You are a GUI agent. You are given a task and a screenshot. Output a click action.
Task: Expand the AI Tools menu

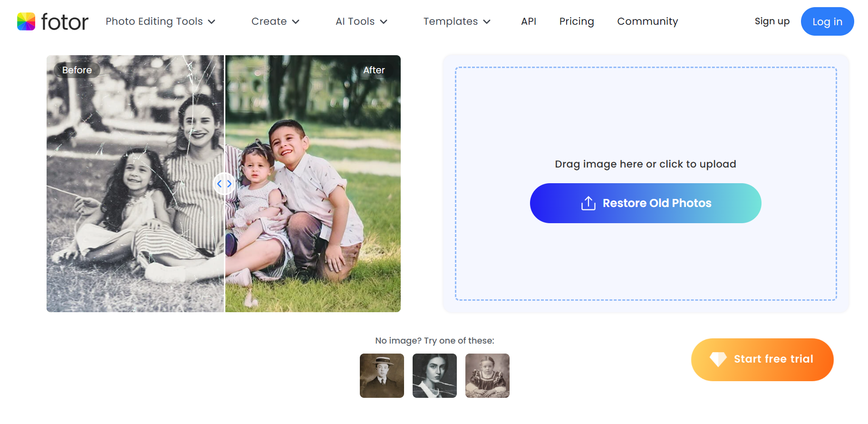361,21
